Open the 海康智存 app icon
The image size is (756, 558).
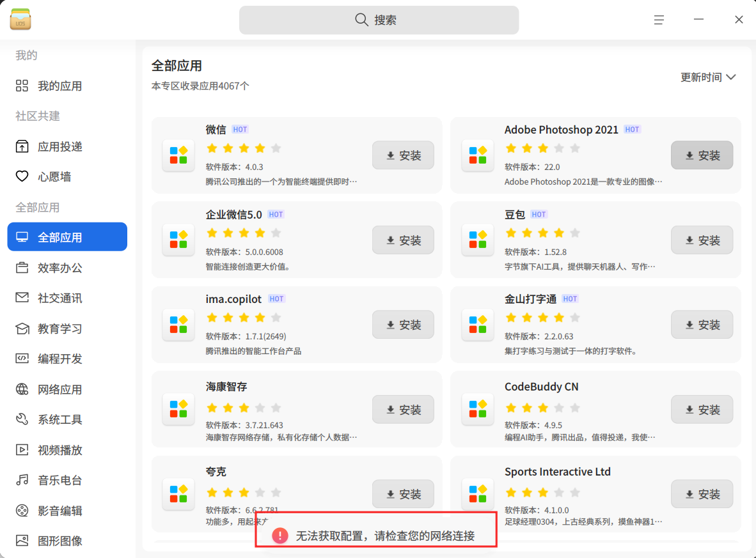point(178,410)
